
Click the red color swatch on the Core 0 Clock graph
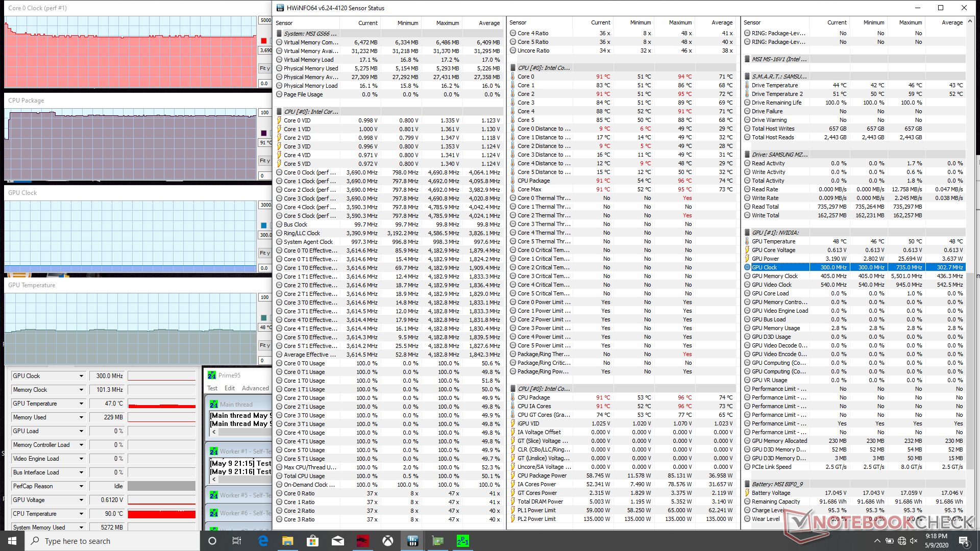[263, 41]
